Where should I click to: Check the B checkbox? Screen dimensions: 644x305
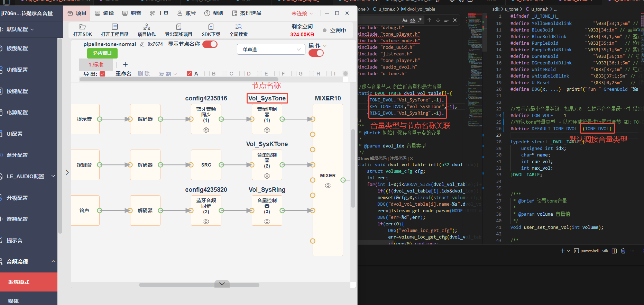207,73
